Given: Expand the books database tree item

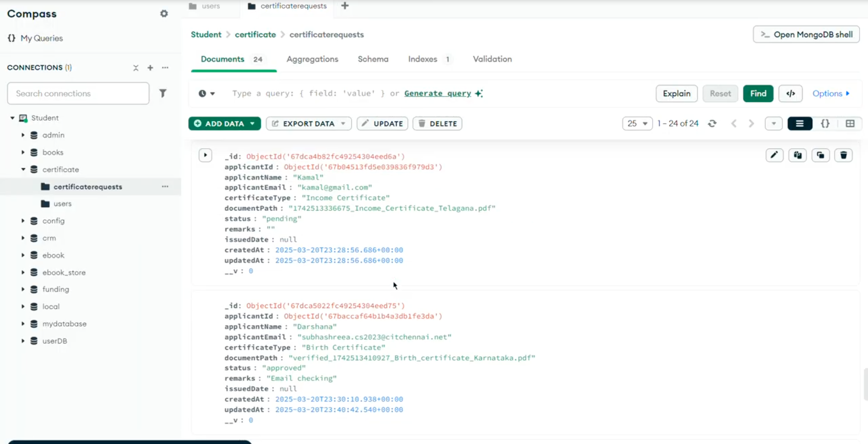Looking at the screenshot, I should (x=23, y=152).
